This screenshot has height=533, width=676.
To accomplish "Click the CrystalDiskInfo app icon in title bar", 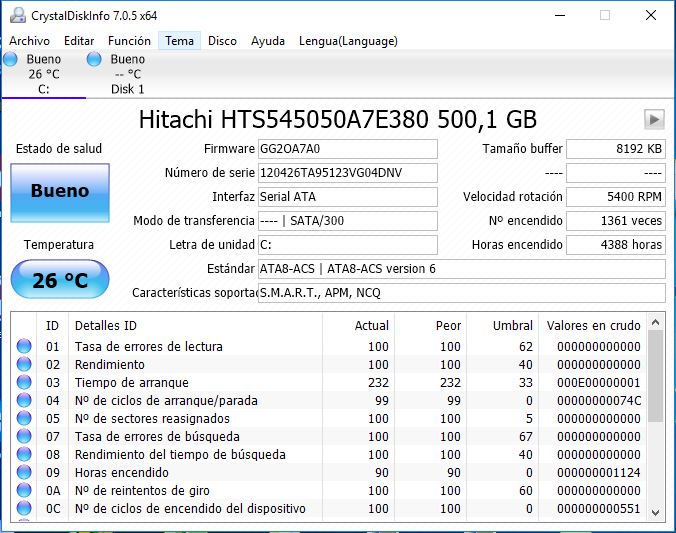I will pos(17,16).
